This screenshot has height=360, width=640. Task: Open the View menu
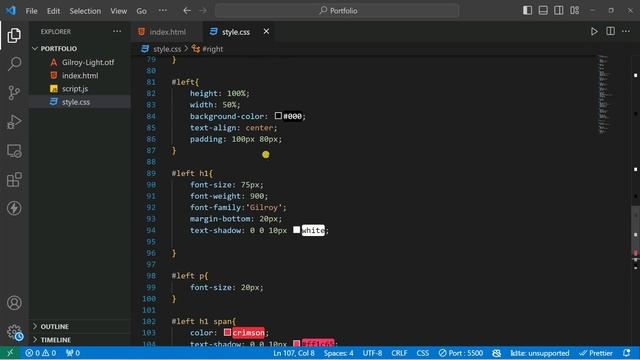(x=118, y=11)
